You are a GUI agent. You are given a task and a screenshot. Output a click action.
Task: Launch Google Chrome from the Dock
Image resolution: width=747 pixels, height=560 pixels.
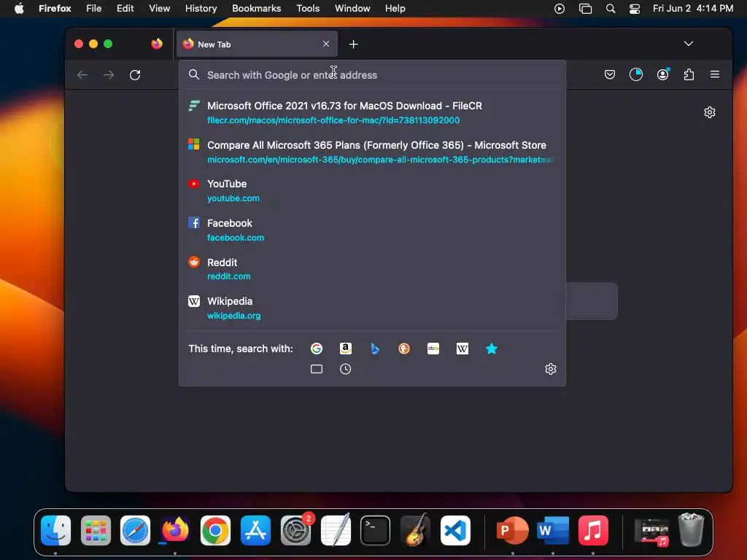(x=215, y=530)
